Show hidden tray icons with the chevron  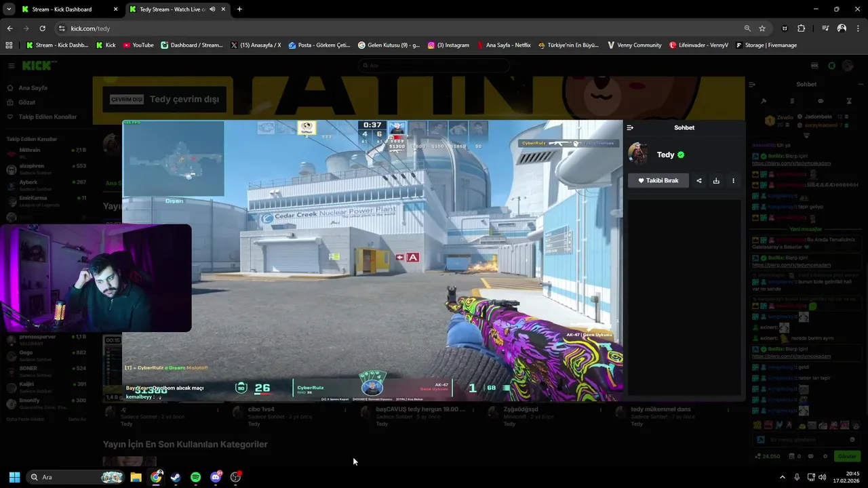pos(782,477)
